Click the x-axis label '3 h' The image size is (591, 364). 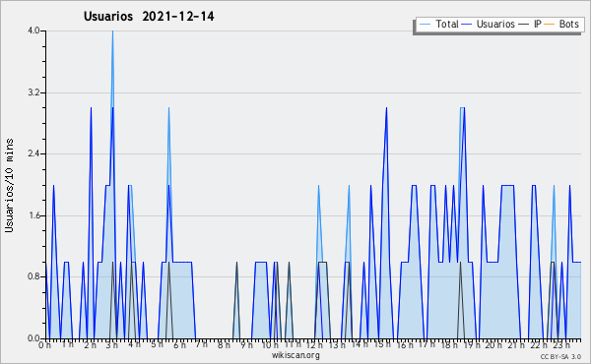point(112,345)
